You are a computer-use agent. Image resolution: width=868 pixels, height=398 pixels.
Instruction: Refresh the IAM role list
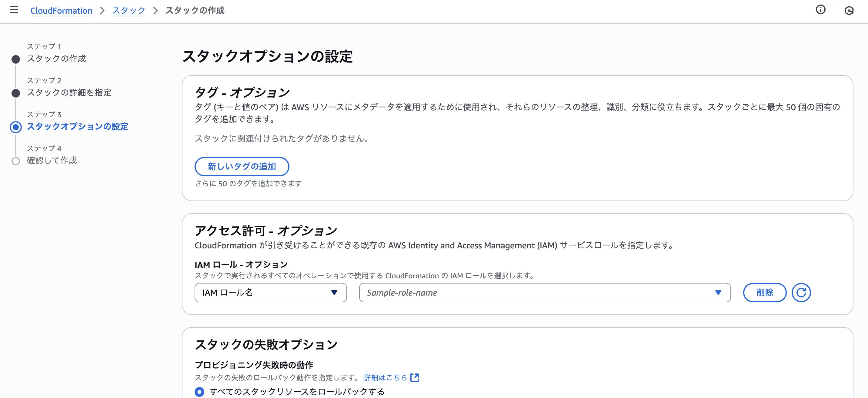tap(801, 293)
